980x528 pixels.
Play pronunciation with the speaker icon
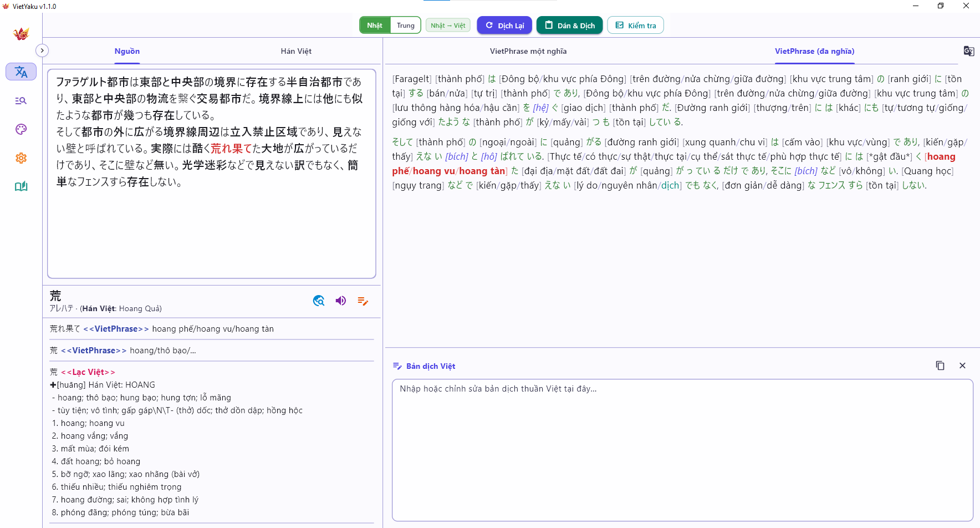pos(341,301)
